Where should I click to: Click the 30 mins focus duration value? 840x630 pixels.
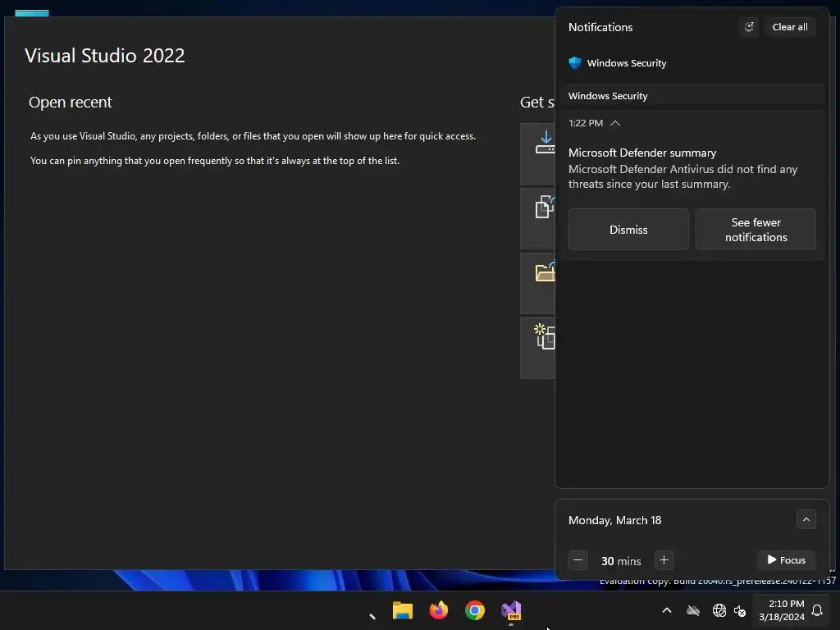click(x=621, y=561)
